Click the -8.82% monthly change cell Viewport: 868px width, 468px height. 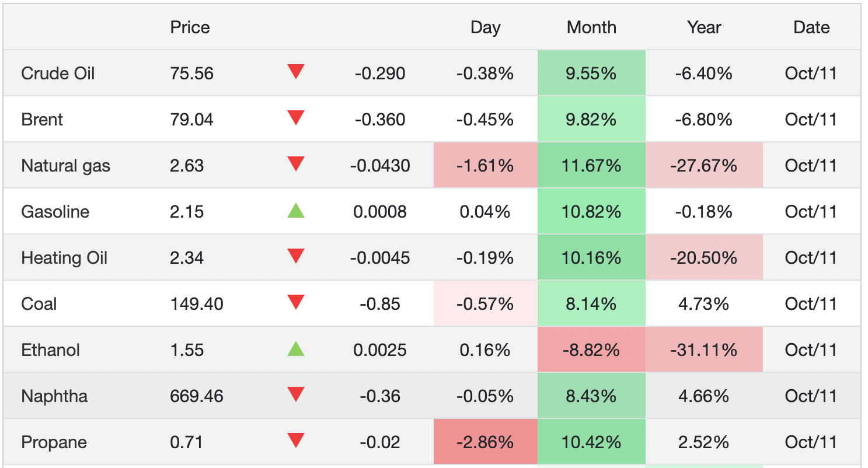(x=591, y=350)
